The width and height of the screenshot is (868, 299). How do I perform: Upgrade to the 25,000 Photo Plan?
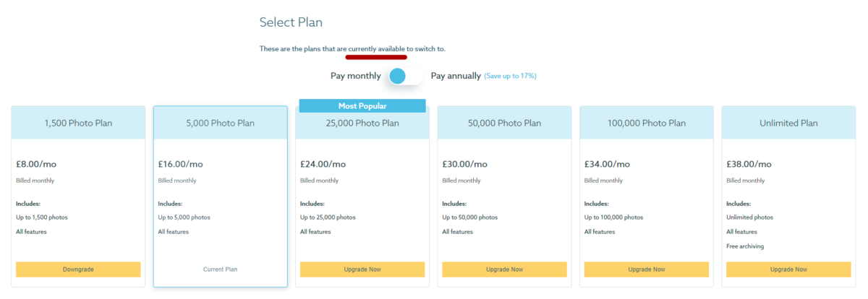click(362, 269)
